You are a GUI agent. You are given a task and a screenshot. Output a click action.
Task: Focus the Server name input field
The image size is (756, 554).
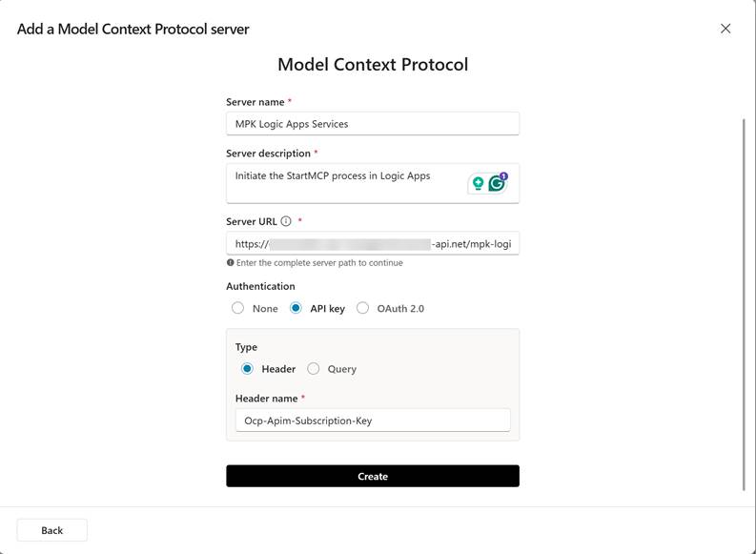pos(373,124)
